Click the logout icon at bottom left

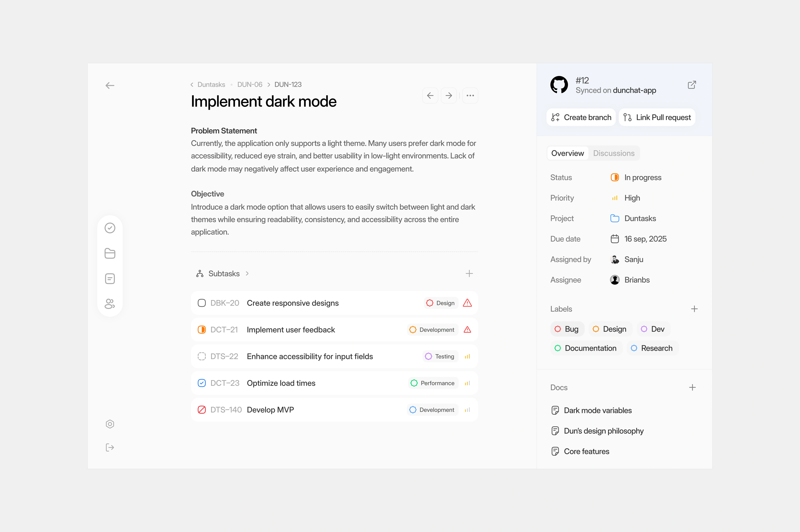tap(110, 448)
